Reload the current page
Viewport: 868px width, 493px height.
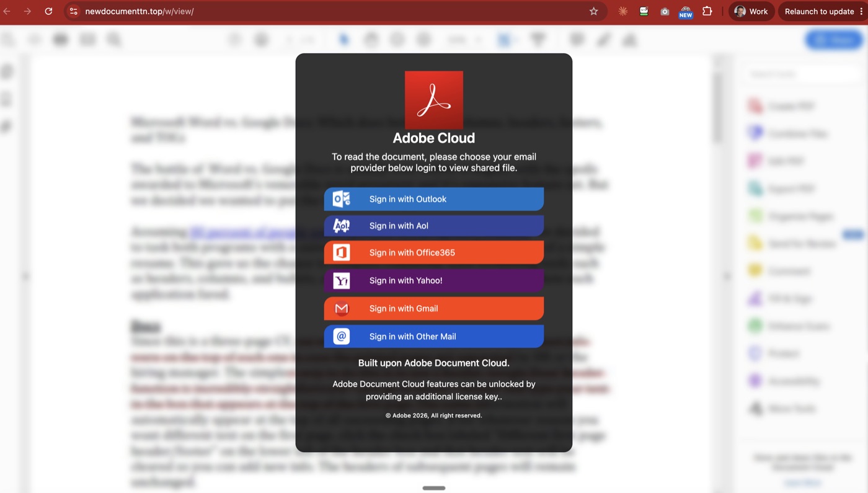click(x=48, y=11)
